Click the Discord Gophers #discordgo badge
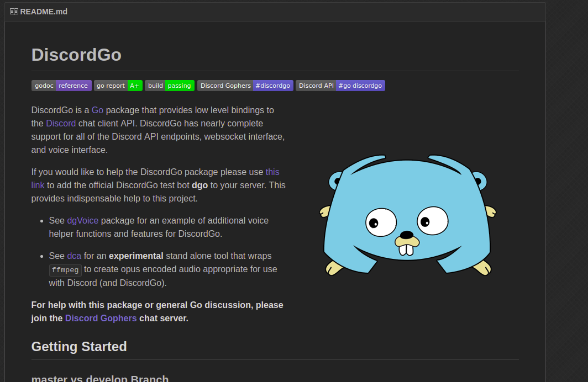 pos(245,86)
